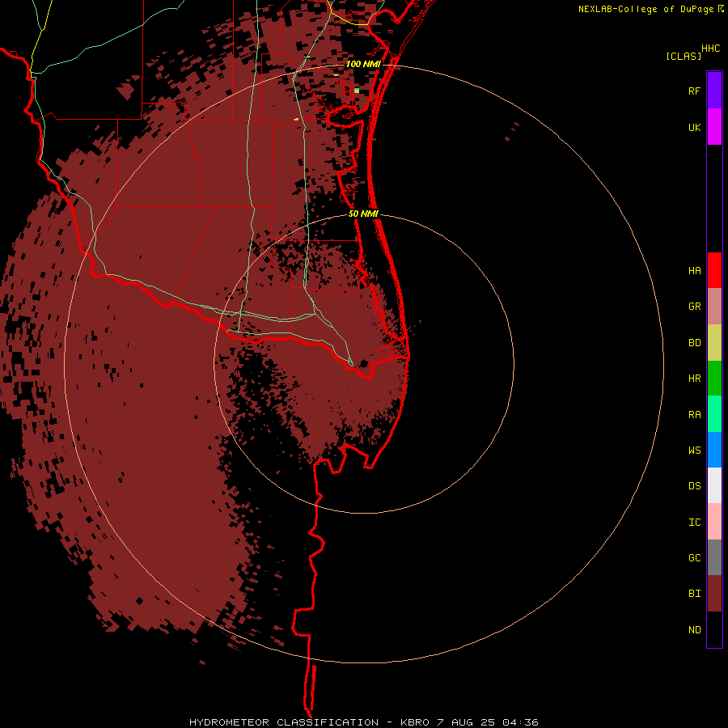Click the GR legend label
This screenshot has height=728, width=728.
694,307
